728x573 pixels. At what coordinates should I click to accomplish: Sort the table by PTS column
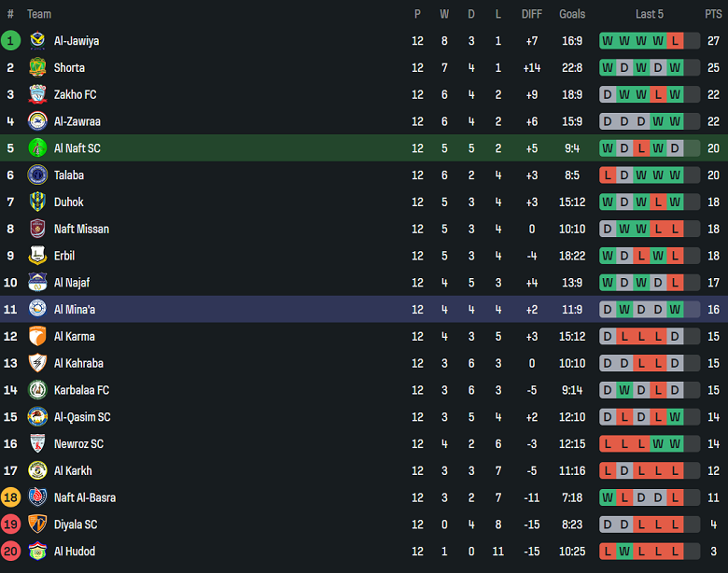coord(713,14)
